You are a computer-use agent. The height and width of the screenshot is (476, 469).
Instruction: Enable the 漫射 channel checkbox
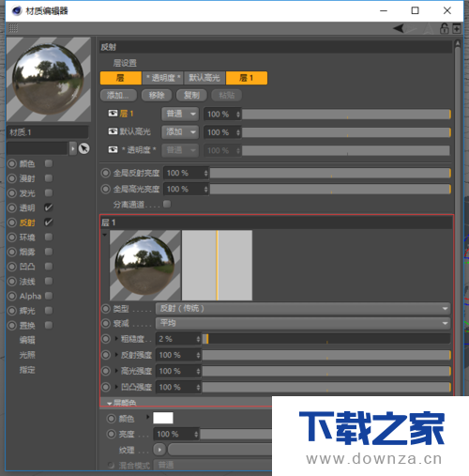click(49, 178)
